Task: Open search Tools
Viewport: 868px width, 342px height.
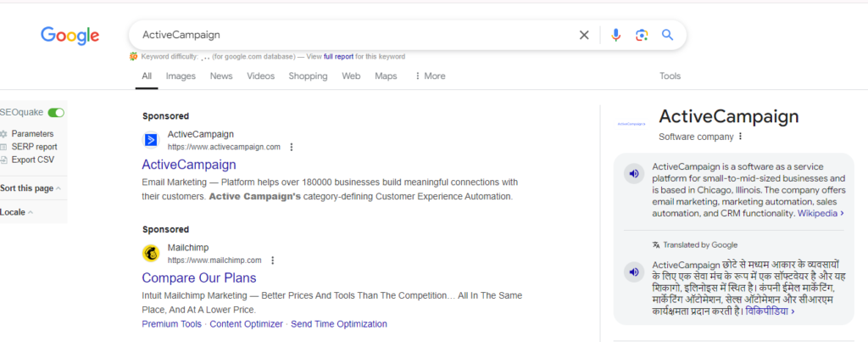Action: 670,76
